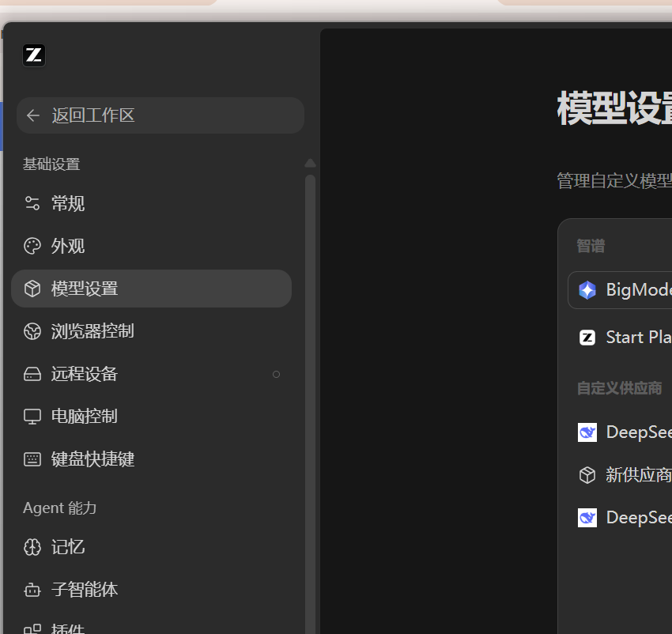Screen dimensions: 672x634
Task: Select the BigModel provider entry
Action: tap(620, 290)
